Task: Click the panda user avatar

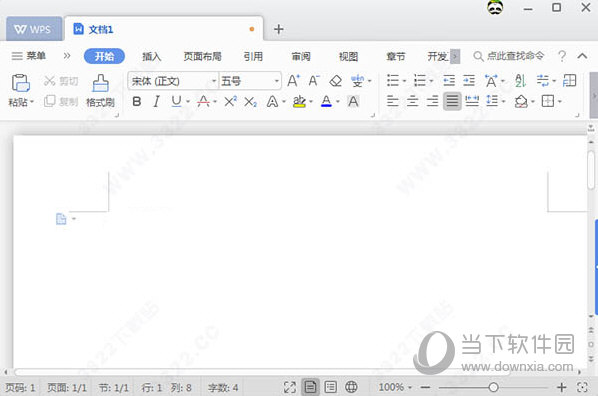Action: pos(495,7)
